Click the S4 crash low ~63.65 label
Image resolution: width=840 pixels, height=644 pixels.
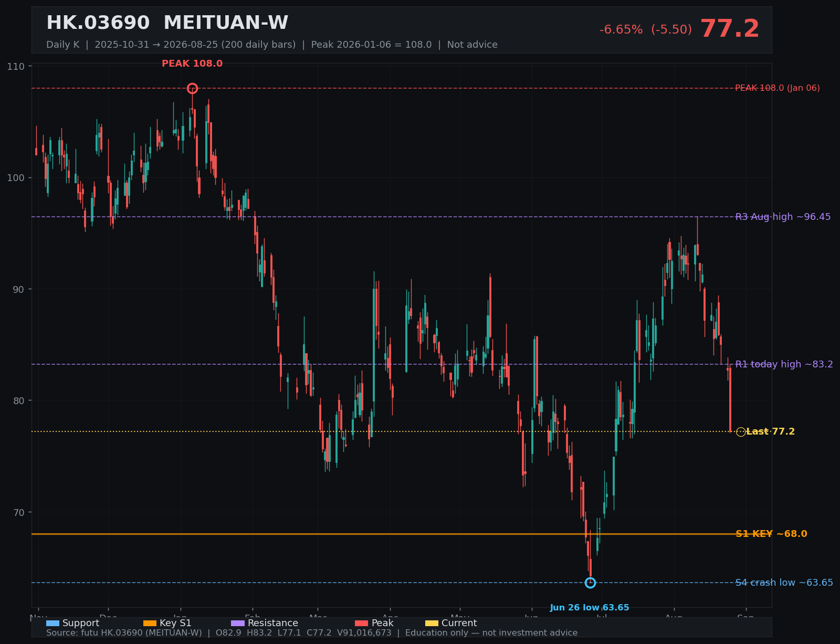coord(784,583)
